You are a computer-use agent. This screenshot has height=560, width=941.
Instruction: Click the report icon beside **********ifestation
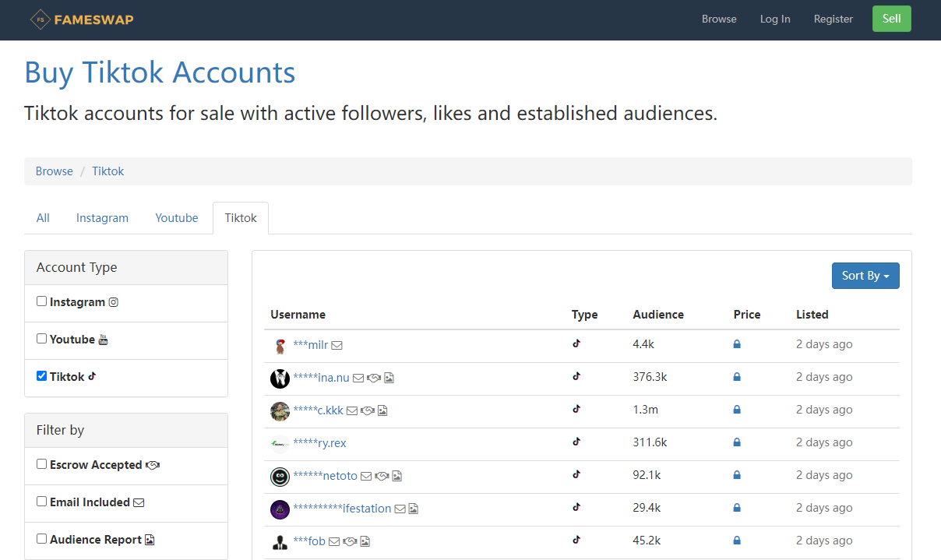[414, 509]
